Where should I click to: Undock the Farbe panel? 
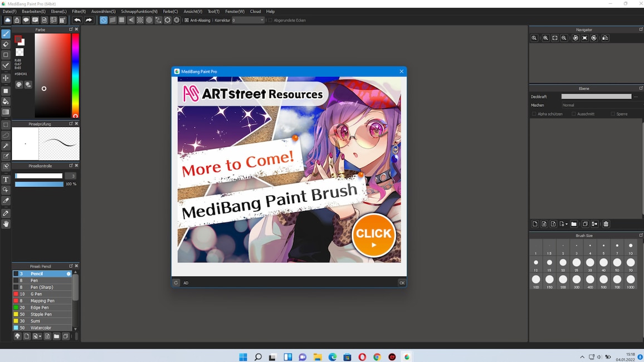(71, 30)
